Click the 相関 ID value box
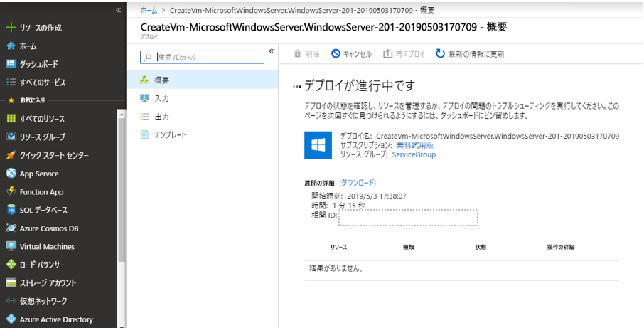Screen dimensions: 644x328 click(x=408, y=218)
